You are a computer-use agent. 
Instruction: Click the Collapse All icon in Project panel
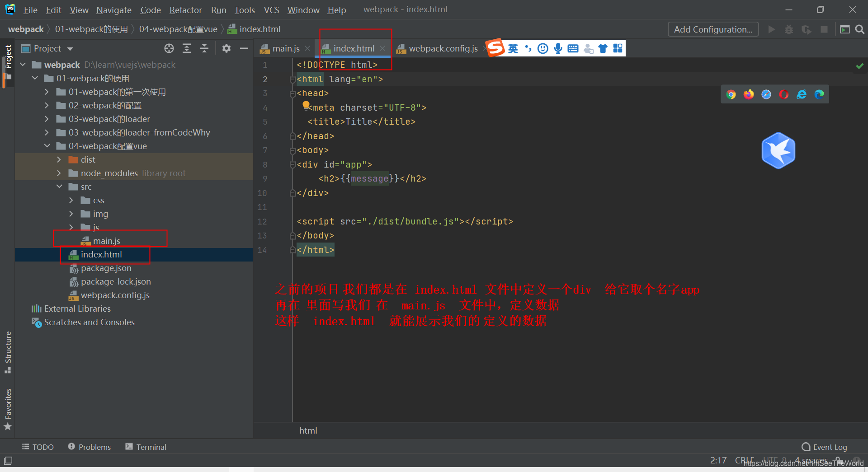click(204, 48)
